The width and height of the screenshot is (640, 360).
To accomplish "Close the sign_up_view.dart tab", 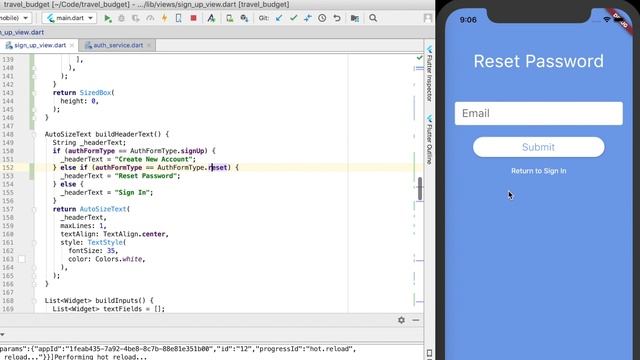I will (x=72, y=45).
